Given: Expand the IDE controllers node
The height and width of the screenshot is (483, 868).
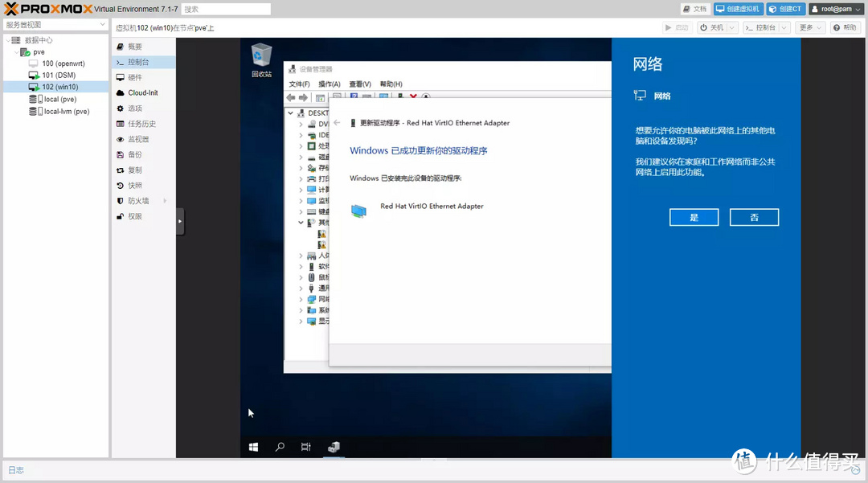Looking at the screenshot, I should (x=301, y=135).
